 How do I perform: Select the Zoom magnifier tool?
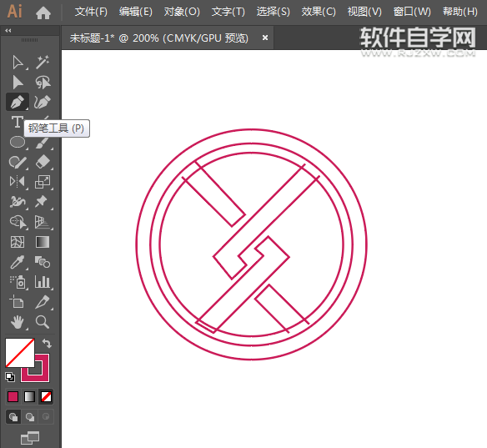[43, 322]
